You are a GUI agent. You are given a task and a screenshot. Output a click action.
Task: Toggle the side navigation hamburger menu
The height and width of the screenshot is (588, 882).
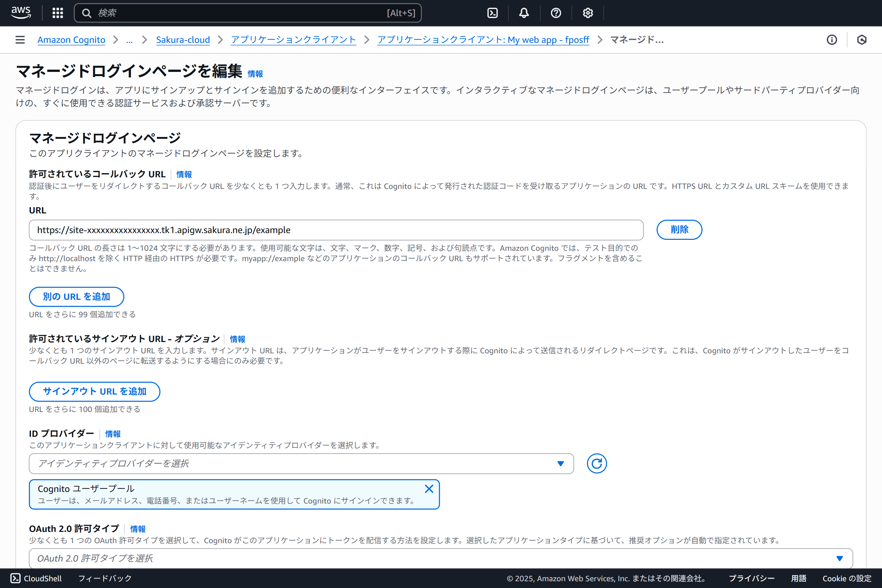pos(20,40)
